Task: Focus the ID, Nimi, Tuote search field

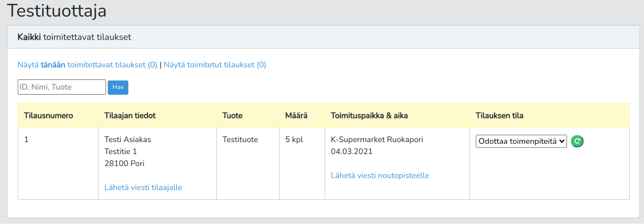Action: 62,87
